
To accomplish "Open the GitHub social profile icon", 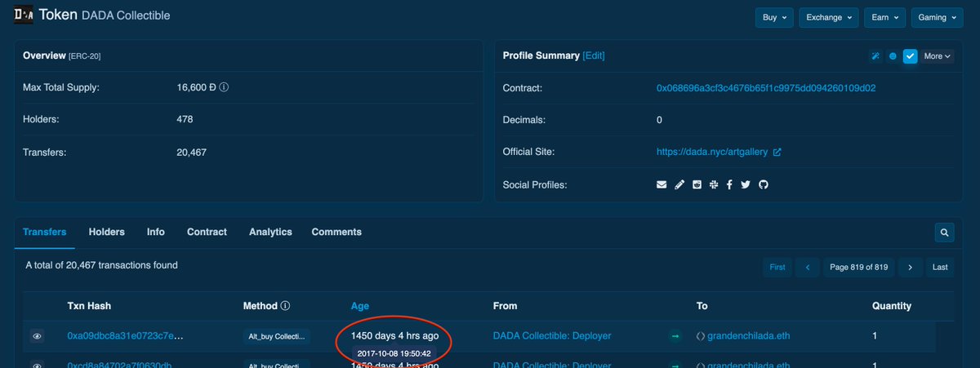I will (764, 185).
